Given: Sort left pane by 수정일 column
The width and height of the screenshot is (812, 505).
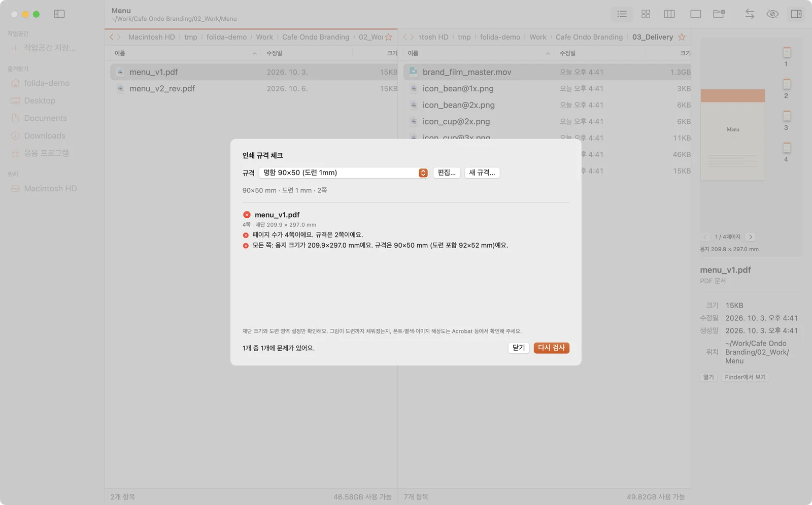Looking at the screenshot, I should tap(307, 53).
